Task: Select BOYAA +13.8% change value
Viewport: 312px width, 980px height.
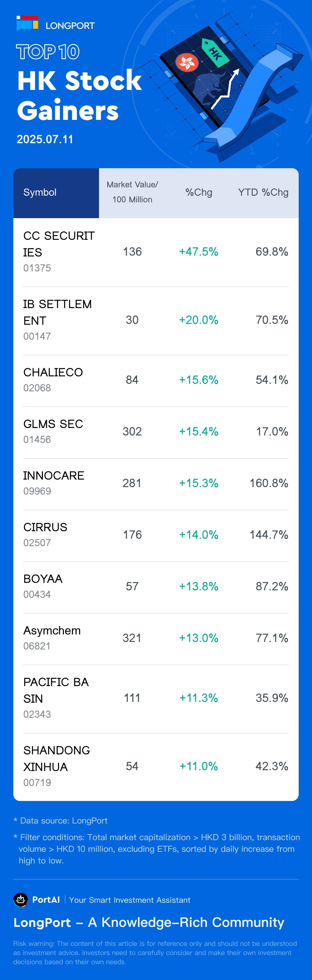Action: [198, 586]
